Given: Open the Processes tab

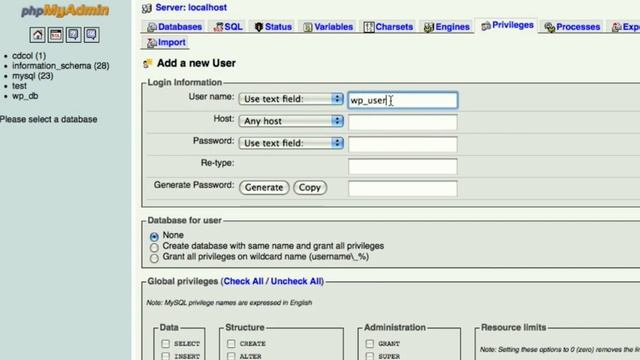Looking at the screenshot, I should (572, 27).
